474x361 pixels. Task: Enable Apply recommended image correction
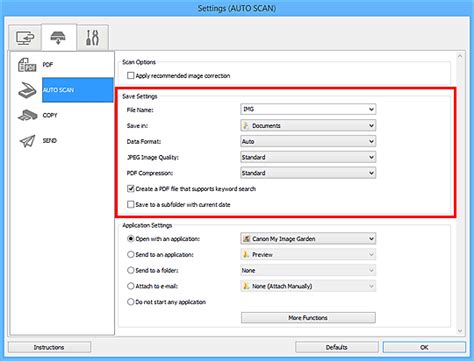click(130, 76)
